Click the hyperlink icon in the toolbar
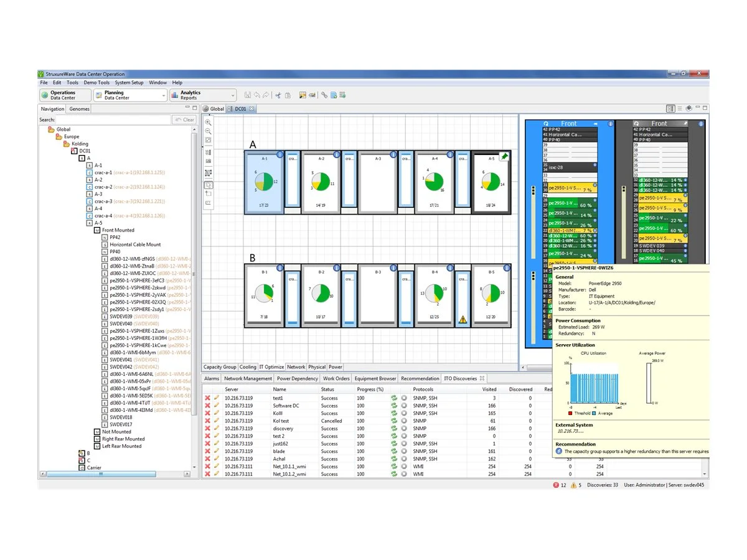The image size is (747, 560). pos(324,95)
